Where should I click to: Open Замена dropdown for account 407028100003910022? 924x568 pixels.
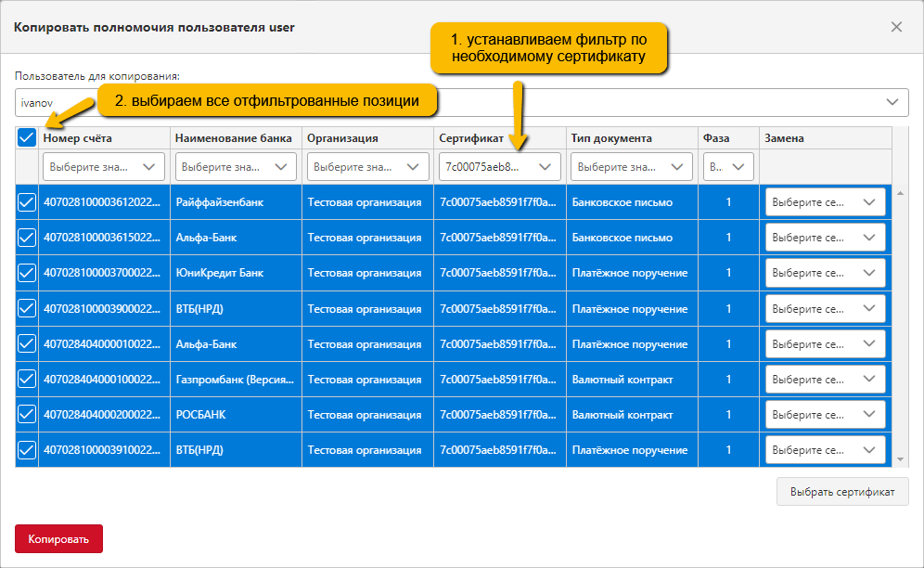click(x=825, y=450)
